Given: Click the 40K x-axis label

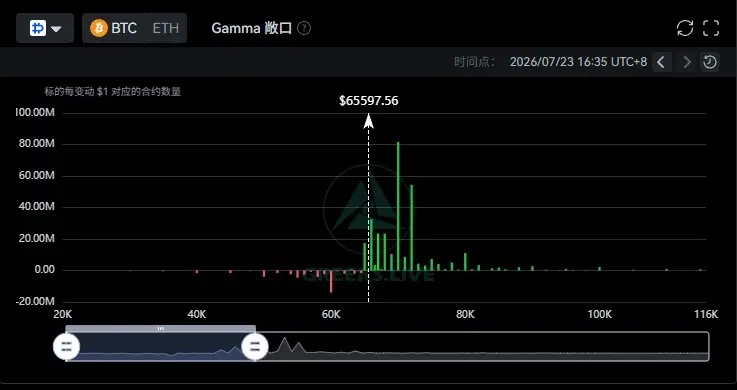Looking at the screenshot, I should [196, 314].
